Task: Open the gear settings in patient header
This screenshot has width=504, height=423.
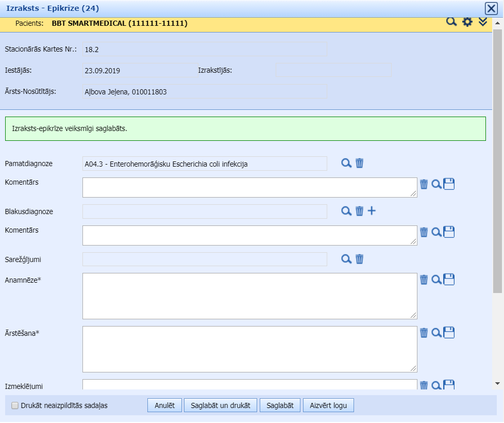Action: click(467, 22)
